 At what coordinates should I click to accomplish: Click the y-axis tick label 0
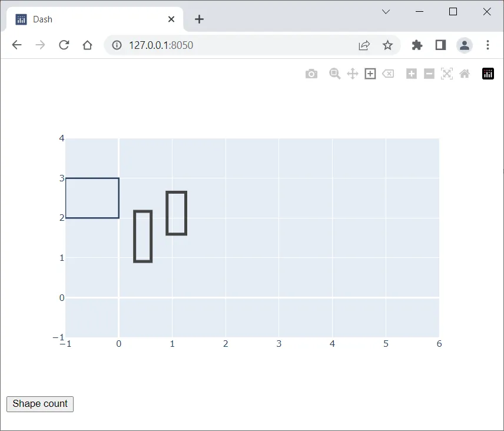click(62, 297)
